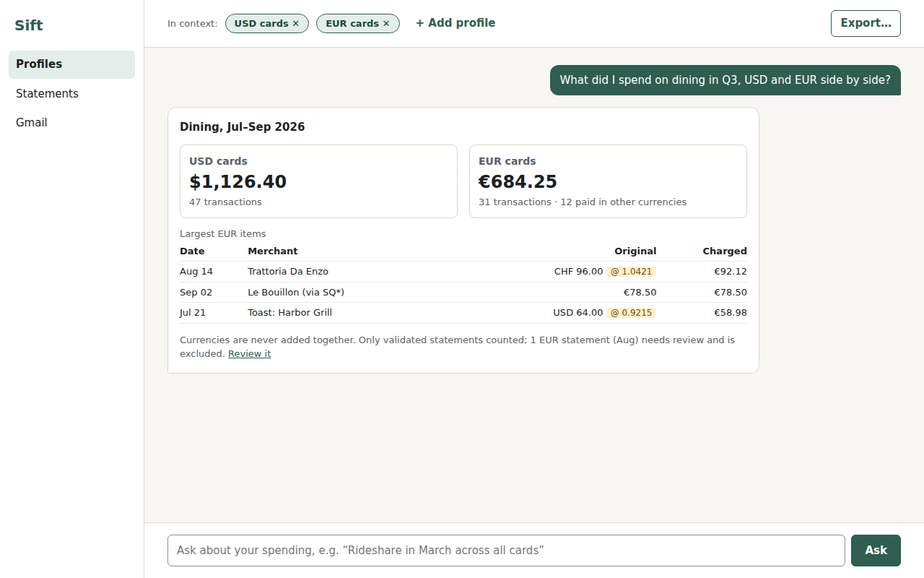Click the Sift logo
Viewport: 924px width, 578px height.
coord(29,25)
